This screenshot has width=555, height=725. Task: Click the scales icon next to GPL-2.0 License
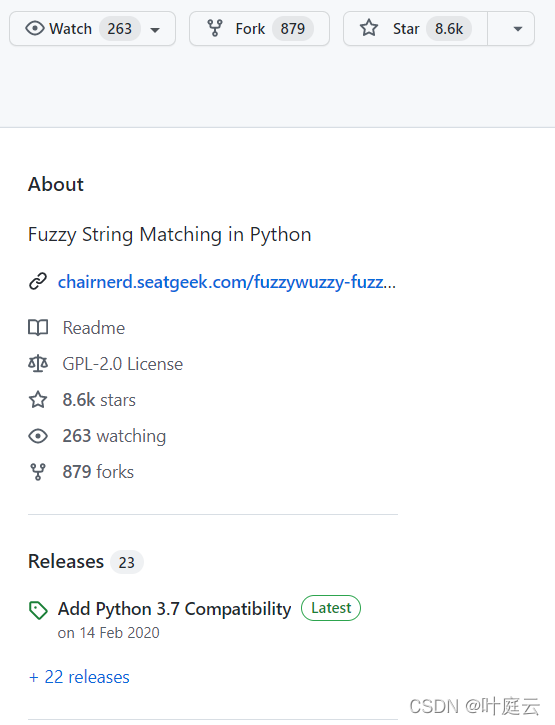pyautogui.click(x=38, y=364)
